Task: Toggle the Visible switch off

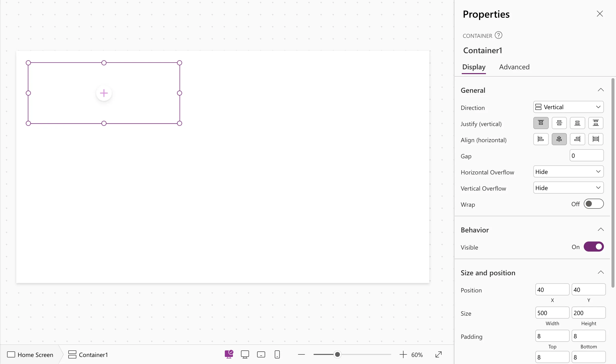Action: [x=594, y=247]
